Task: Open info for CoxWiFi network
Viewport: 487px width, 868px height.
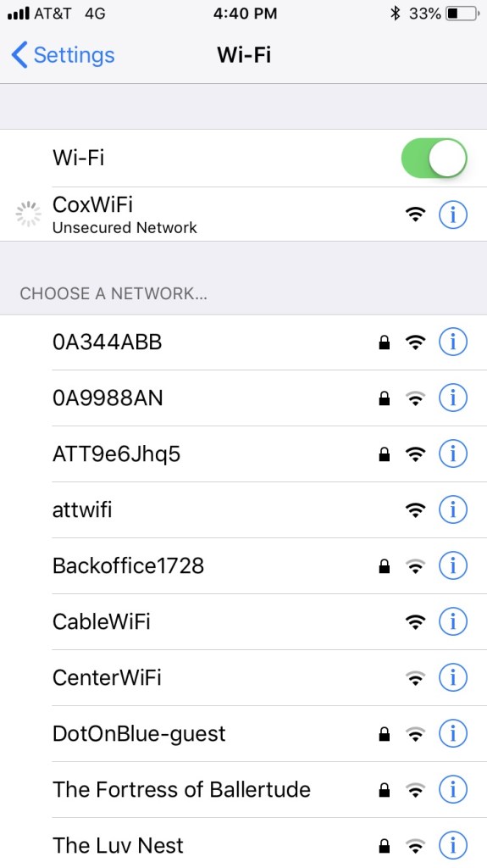Action: point(452,214)
